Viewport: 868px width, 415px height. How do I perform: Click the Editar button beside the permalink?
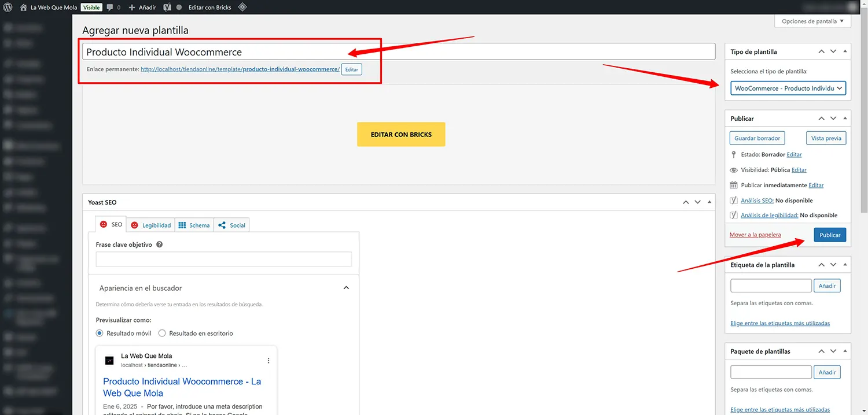click(352, 69)
